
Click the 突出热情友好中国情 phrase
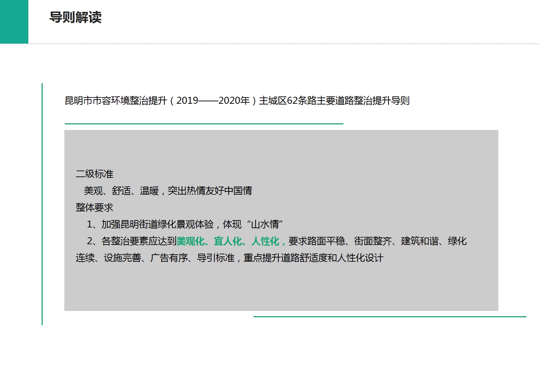(210, 191)
